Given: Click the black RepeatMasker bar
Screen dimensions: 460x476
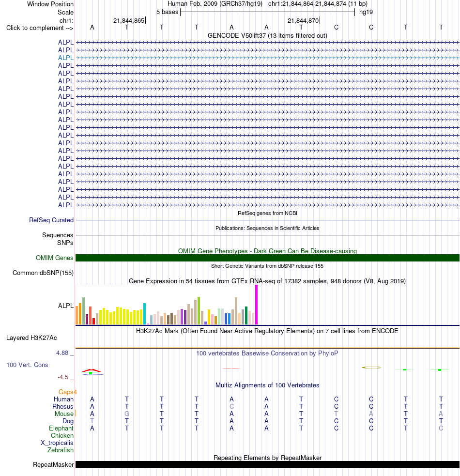Looking at the screenshot, I should (x=267, y=464).
